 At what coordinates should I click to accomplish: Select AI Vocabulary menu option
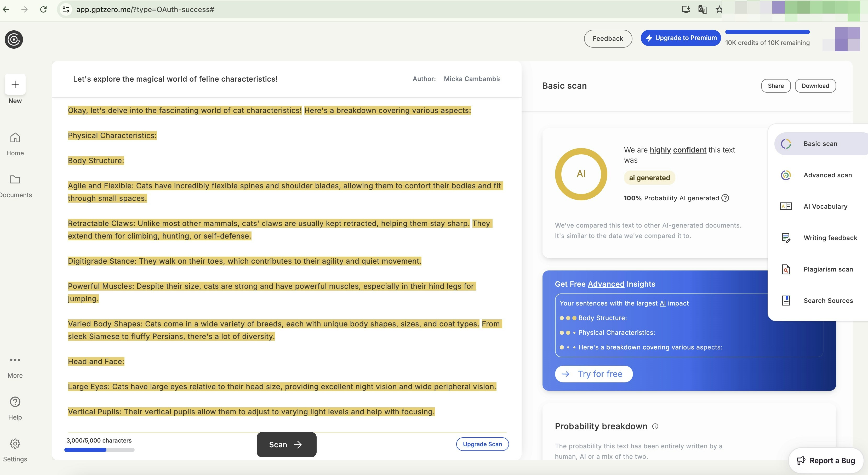[825, 206]
